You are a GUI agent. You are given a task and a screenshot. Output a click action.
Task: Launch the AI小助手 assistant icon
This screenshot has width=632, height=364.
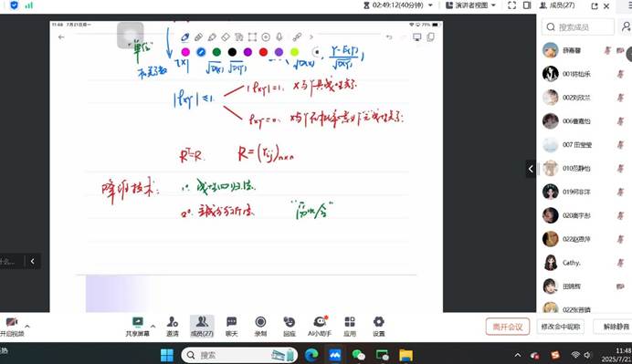pos(320,326)
